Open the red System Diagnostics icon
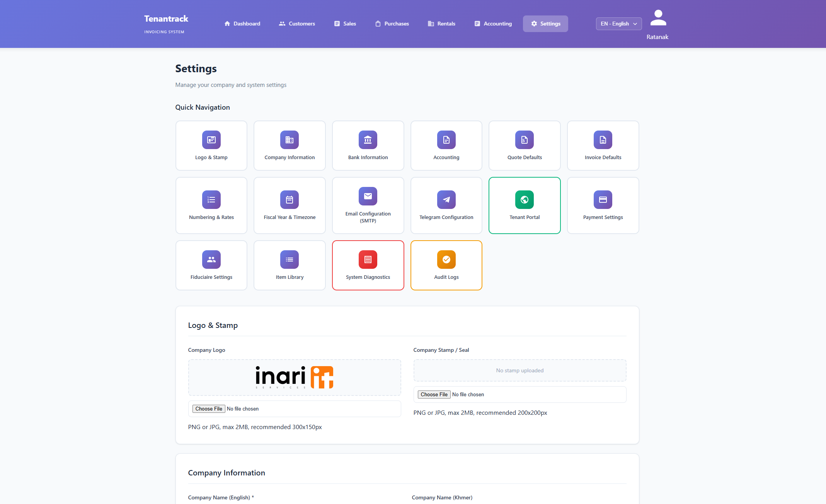 [x=368, y=260]
